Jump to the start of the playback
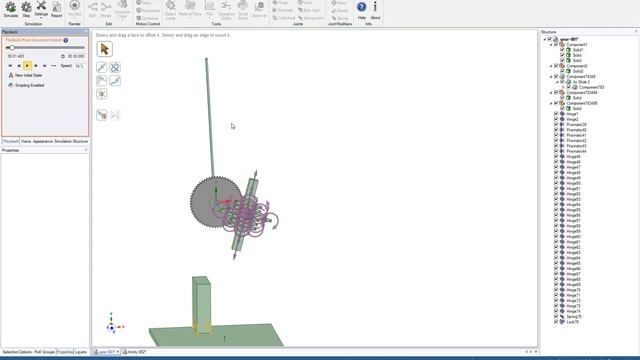The height and width of the screenshot is (360, 640). point(10,66)
